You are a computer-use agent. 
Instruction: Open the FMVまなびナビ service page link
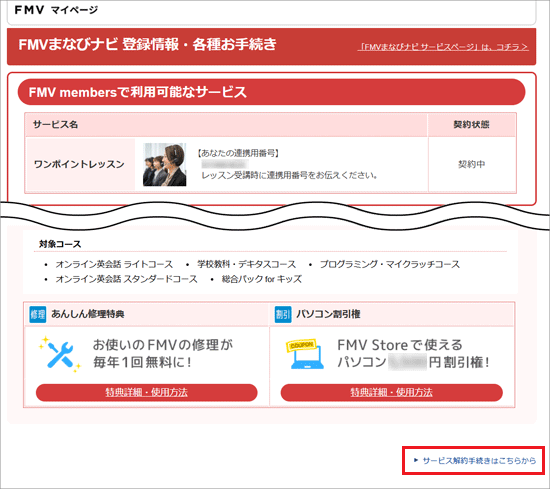coord(443,47)
